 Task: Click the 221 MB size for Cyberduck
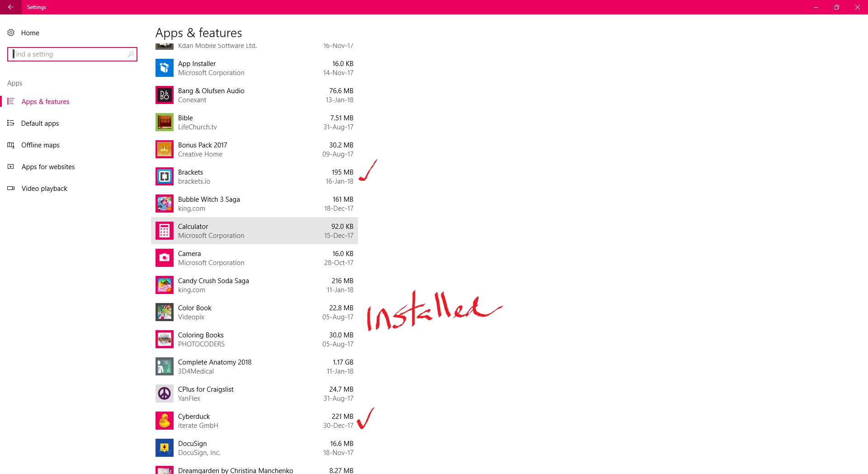point(342,417)
